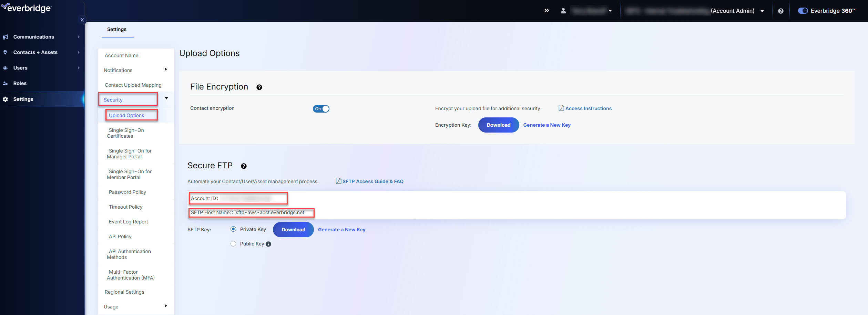
Task: Select the Contacts + Assets location pin icon
Action: click(x=5, y=52)
